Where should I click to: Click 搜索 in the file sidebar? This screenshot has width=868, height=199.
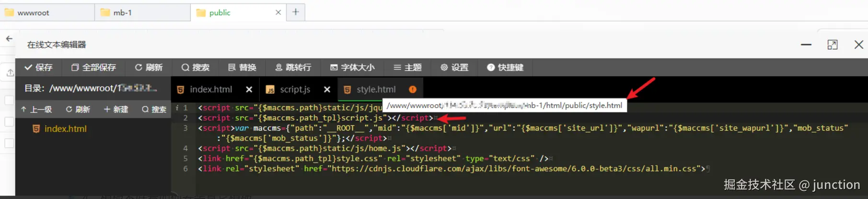(x=154, y=110)
